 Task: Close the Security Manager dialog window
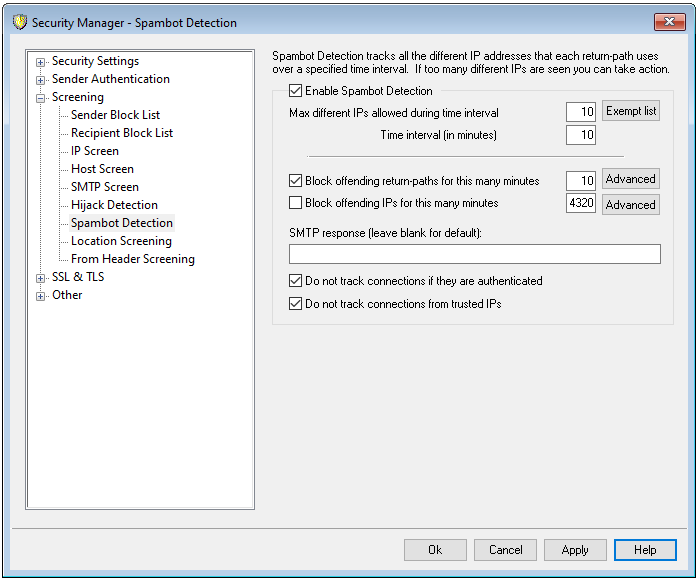pos(668,22)
